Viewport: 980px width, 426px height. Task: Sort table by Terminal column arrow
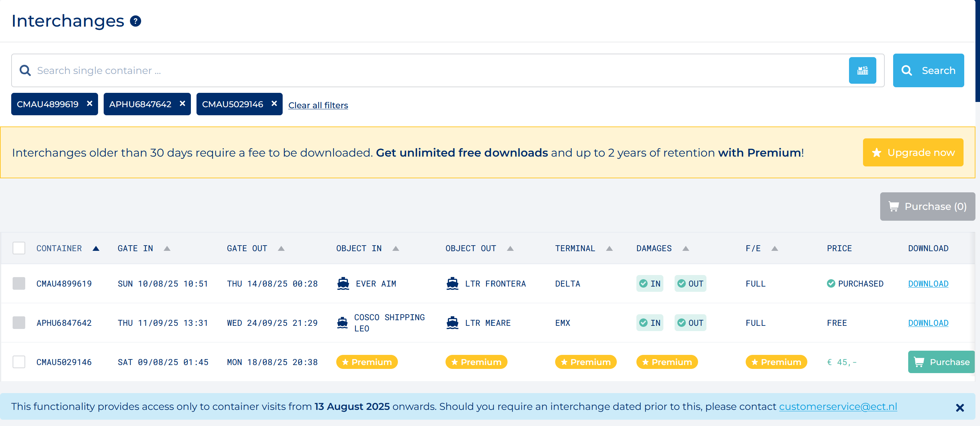pyautogui.click(x=609, y=248)
